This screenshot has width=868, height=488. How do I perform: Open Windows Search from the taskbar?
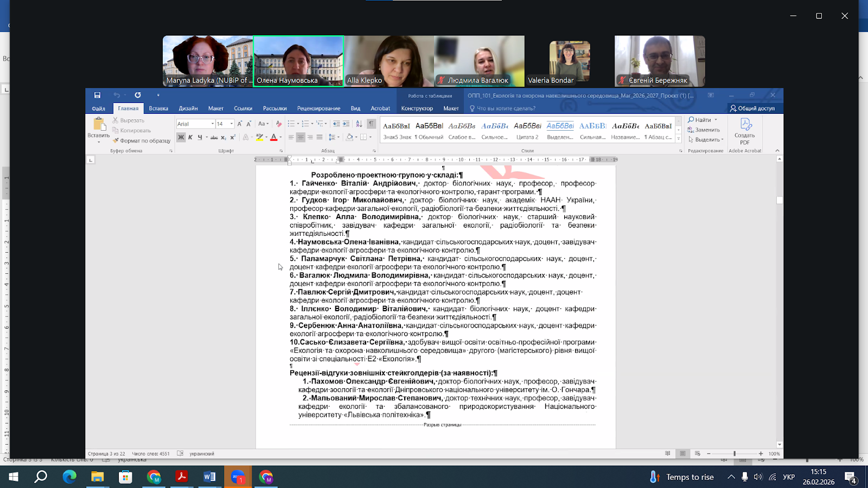[41, 477]
